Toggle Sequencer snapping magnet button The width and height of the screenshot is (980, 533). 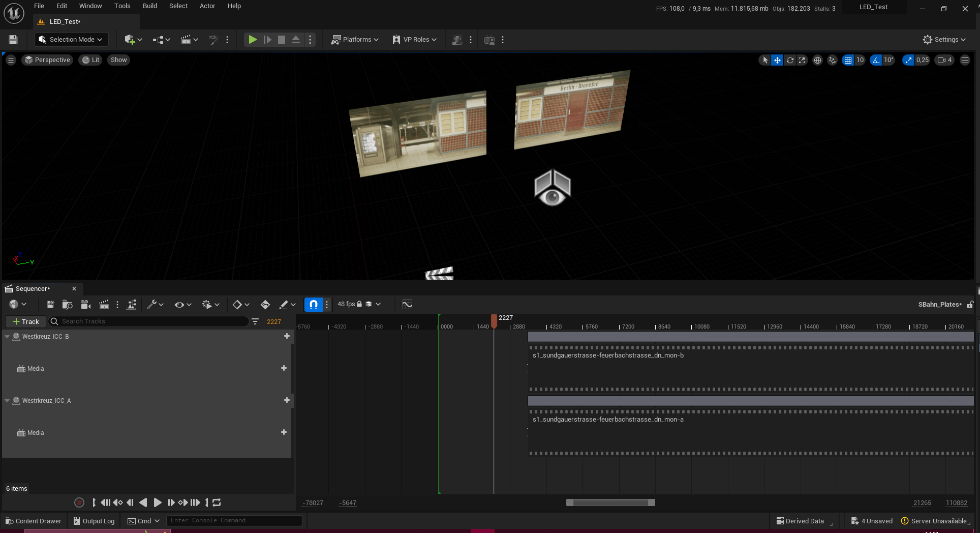[x=313, y=305]
